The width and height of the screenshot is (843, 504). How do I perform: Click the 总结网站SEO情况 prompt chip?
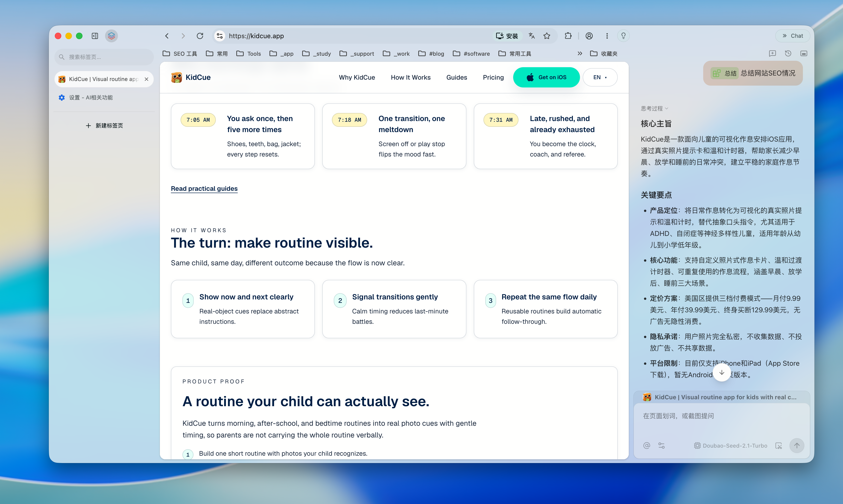(752, 73)
